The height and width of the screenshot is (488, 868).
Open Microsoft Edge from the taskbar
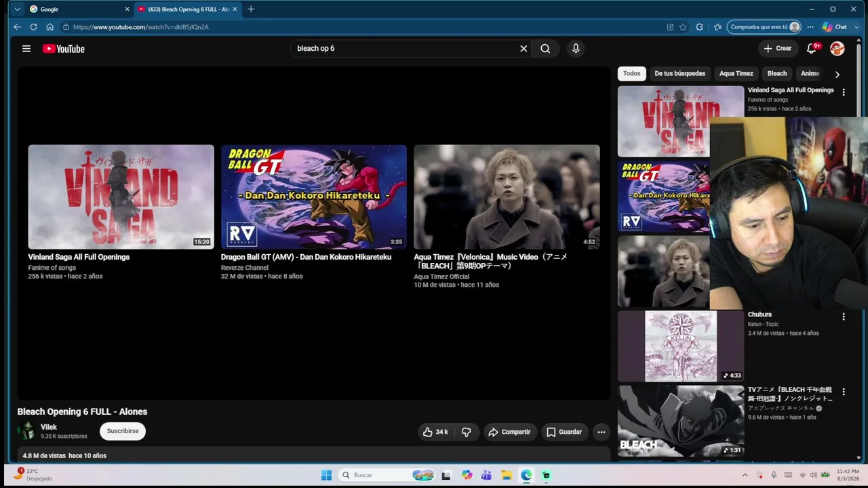(x=526, y=475)
